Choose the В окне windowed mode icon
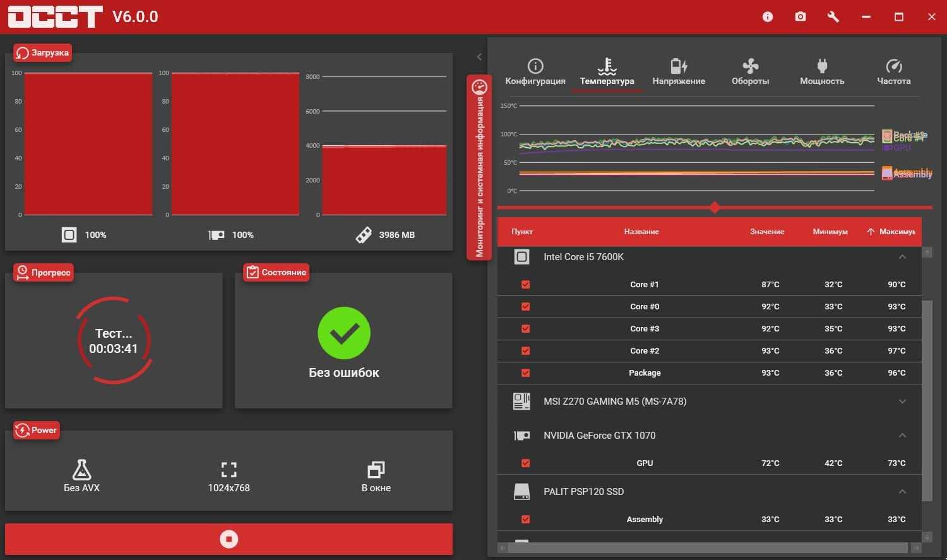Screen dimensions: 947x560 [x=376, y=470]
